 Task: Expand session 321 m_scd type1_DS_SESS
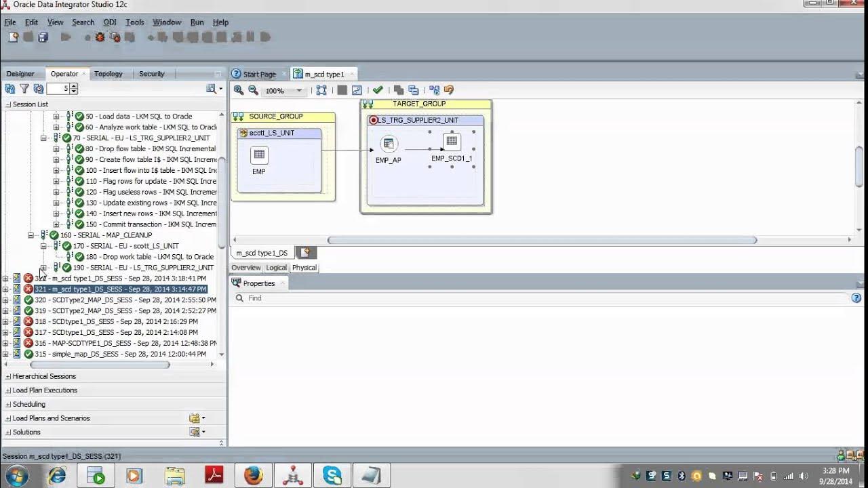pyautogui.click(x=5, y=289)
